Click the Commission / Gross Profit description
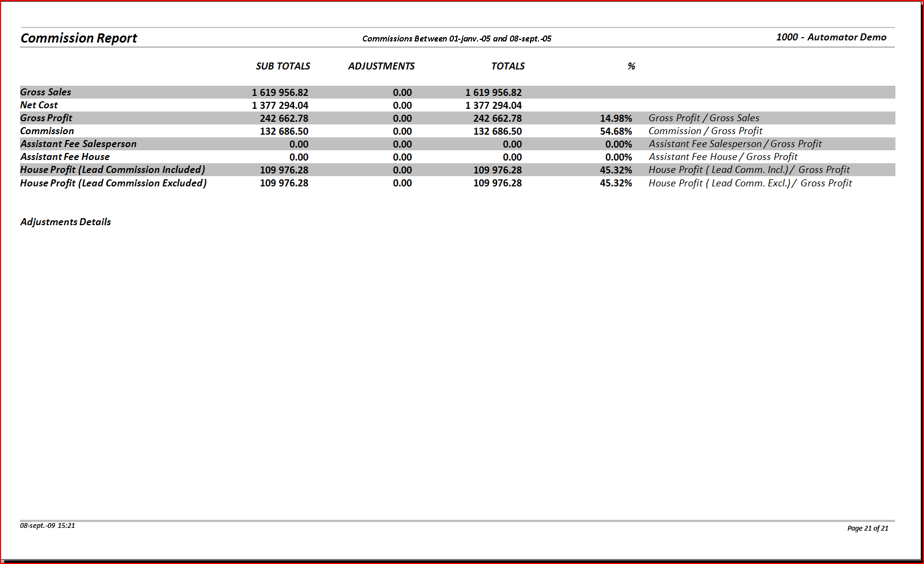 coord(705,131)
